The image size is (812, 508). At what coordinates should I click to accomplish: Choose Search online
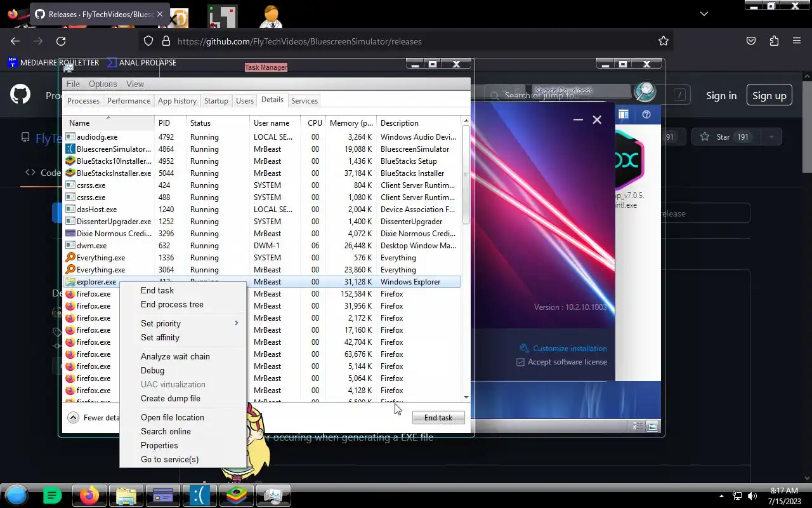(183, 431)
